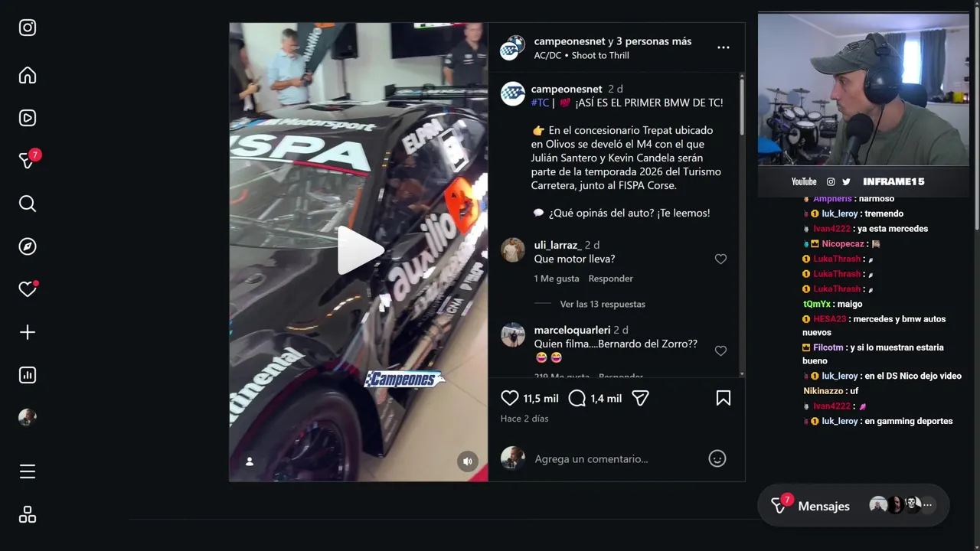Click the comments panel scrollbar
Viewport: 980px width, 551px height.
tap(742, 106)
